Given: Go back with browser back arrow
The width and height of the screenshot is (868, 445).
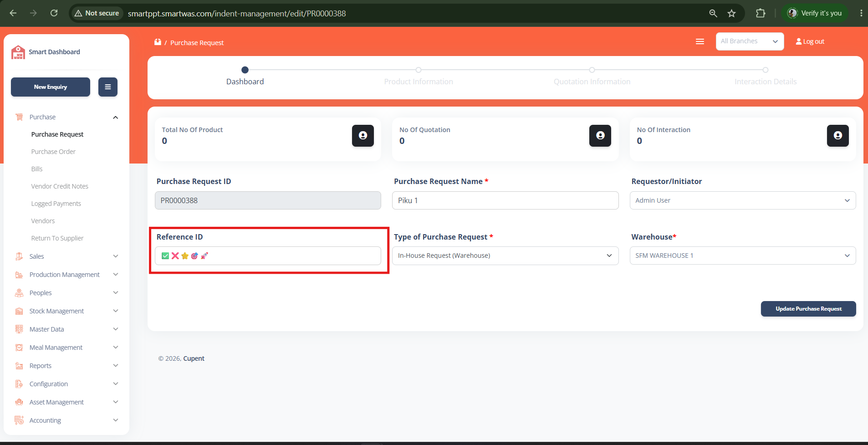Looking at the screenshot, I should tap(13, 13).
